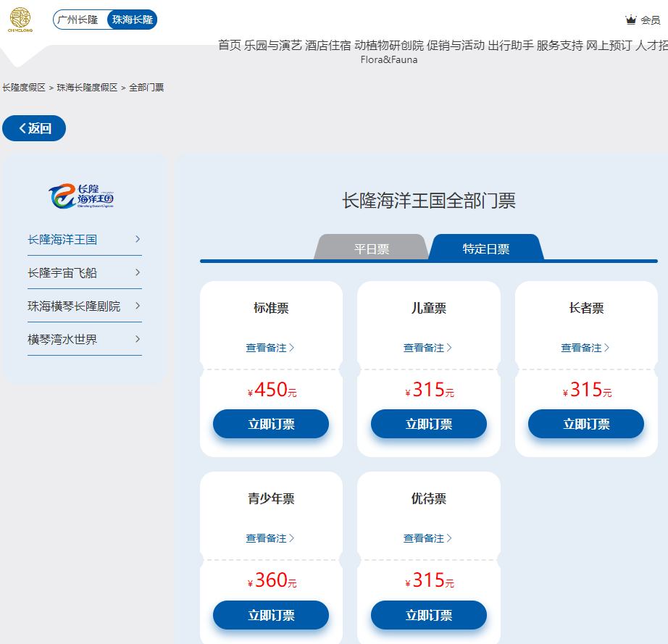Click 全部门票 breadcrumb text

pyautogui.click(x=146, y=88)
